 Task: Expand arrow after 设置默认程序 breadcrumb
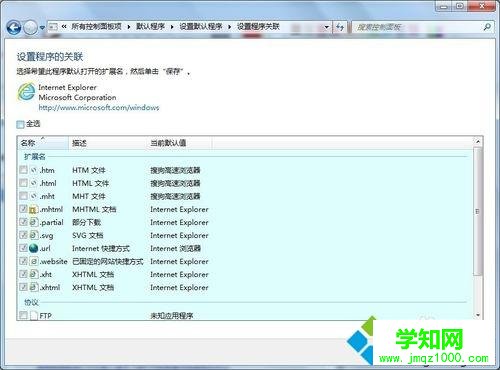[x=230, y=27]
